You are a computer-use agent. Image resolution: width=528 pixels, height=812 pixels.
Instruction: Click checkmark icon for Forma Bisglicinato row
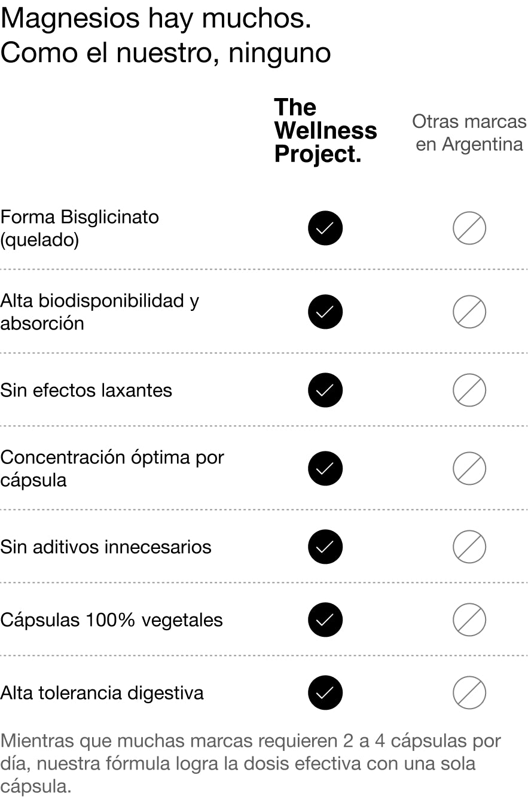[325, 228]
